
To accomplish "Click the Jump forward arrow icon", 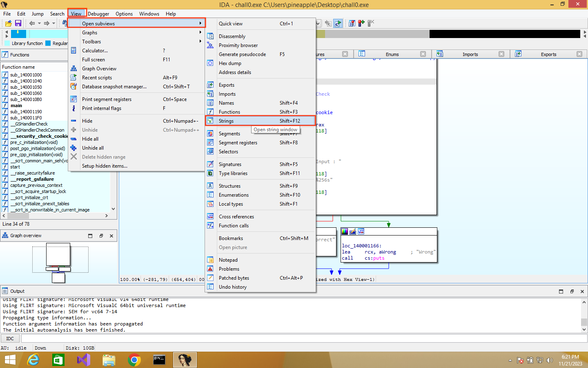I will [x=47, y=23].
